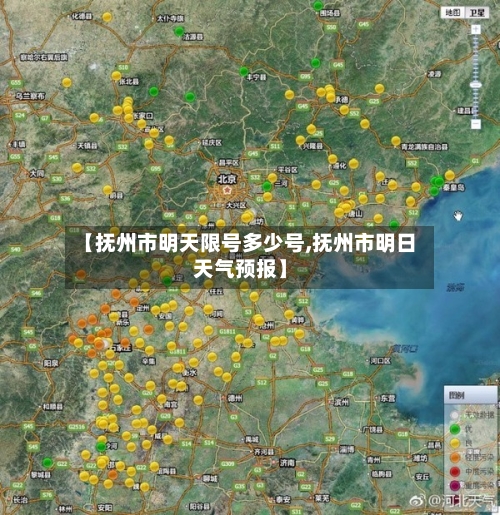Click the 察哈尔右翼后旗 place label
500x515 pixels.
click(44, 57)
